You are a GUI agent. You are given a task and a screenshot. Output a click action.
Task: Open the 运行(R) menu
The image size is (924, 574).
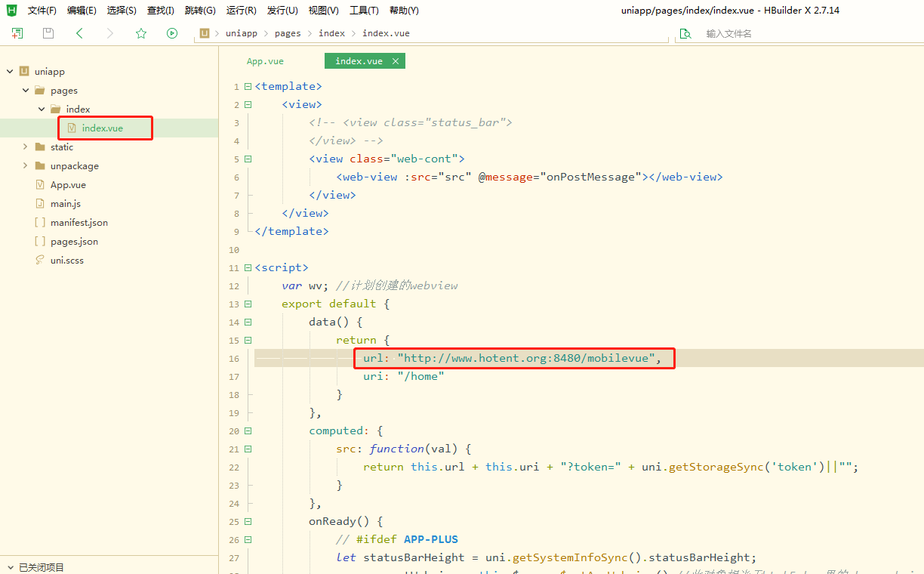(x=241, y=11)
